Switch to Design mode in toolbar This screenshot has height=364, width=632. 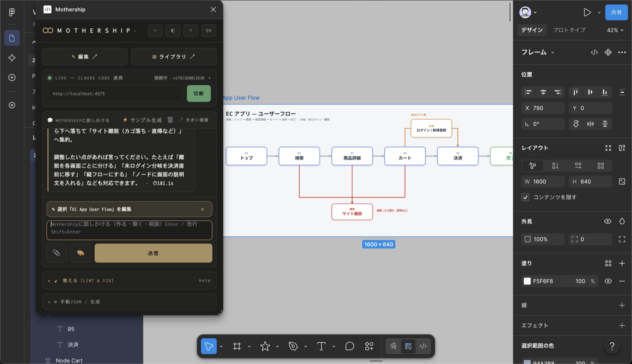tap(408, 346)
